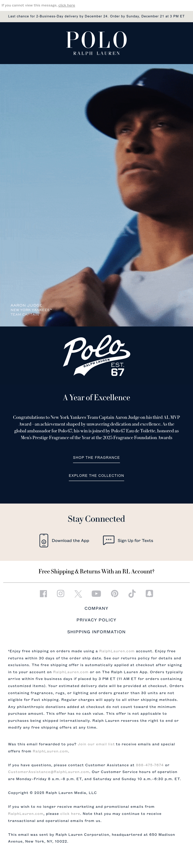This screenshot has width=193, height=868.
Task: Open the YouTube social icon
Action: (96, 593)
